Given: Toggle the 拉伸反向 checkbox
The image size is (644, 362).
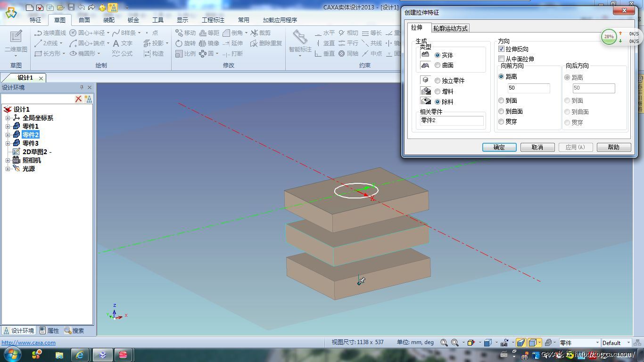Looking at the screenshot, I should coord(502,49).
